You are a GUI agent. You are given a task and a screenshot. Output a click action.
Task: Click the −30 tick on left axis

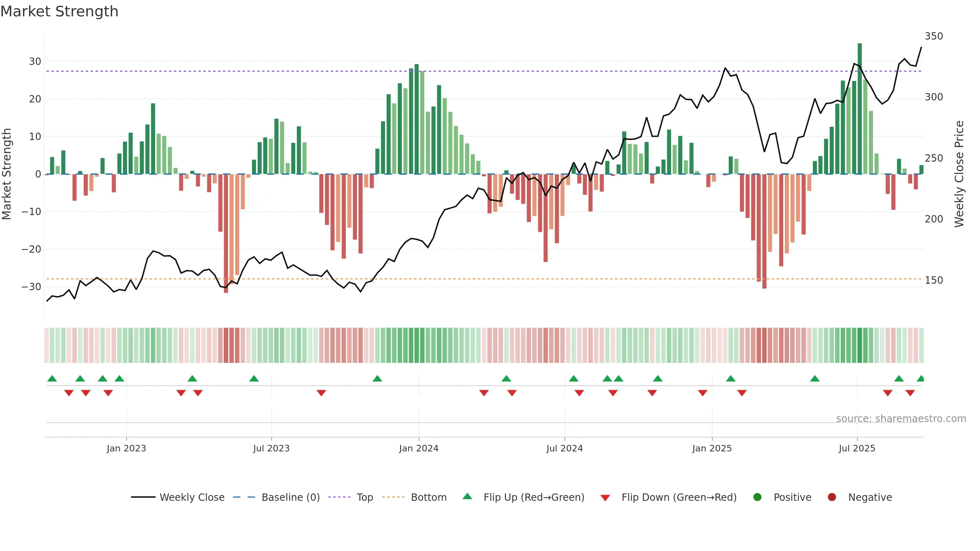[31, 287]
